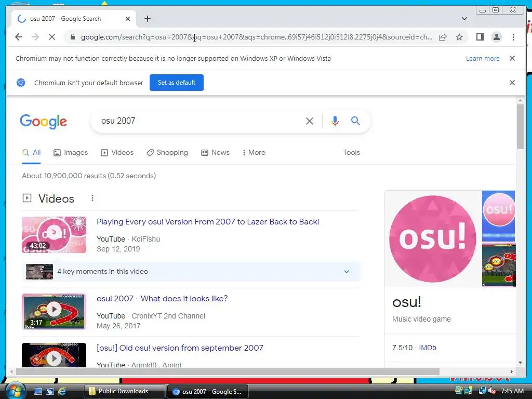The image size is (532, 399).
Task: Close the osu 2007 tab
Action: 128,19
